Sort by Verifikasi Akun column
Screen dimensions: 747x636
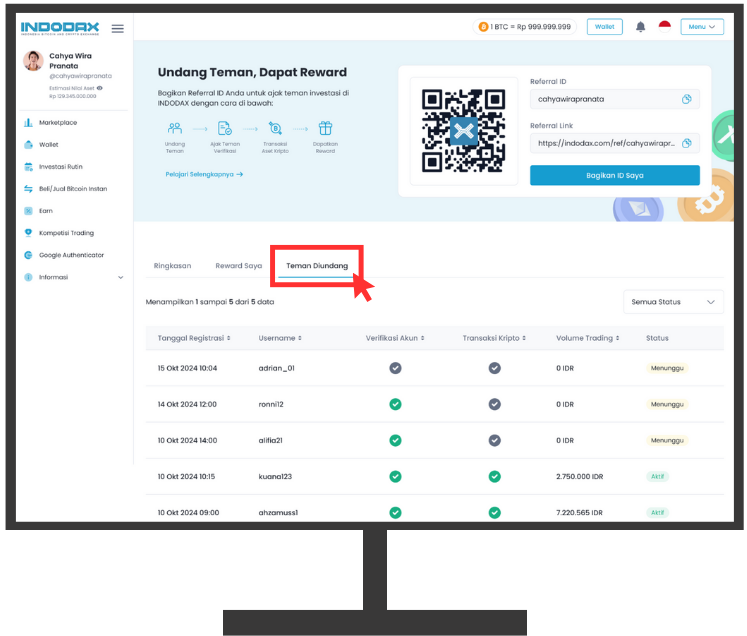click(395, 338)
